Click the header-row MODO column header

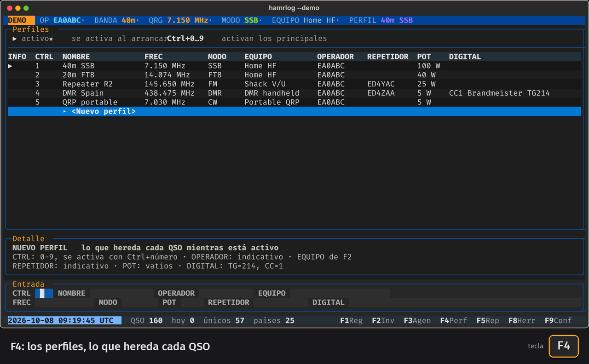coord(217,57)
